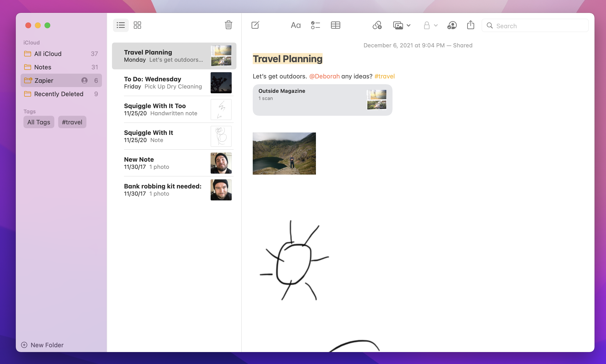Image resolution: width=606 pixels, height=364 pixels.
Task: Click the smart folder/ML suggestions icon
Action: (x=376, y=25)
